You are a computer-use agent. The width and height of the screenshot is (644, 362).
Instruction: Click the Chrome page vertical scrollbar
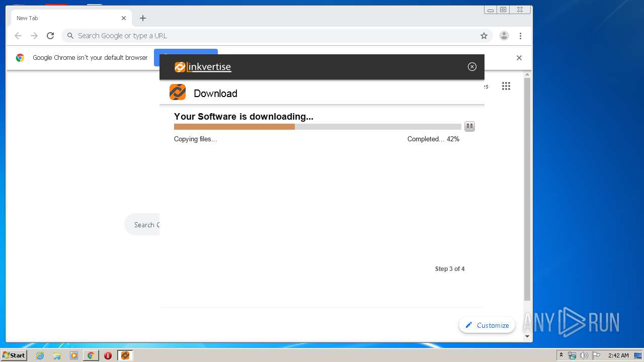coord(527,190)
